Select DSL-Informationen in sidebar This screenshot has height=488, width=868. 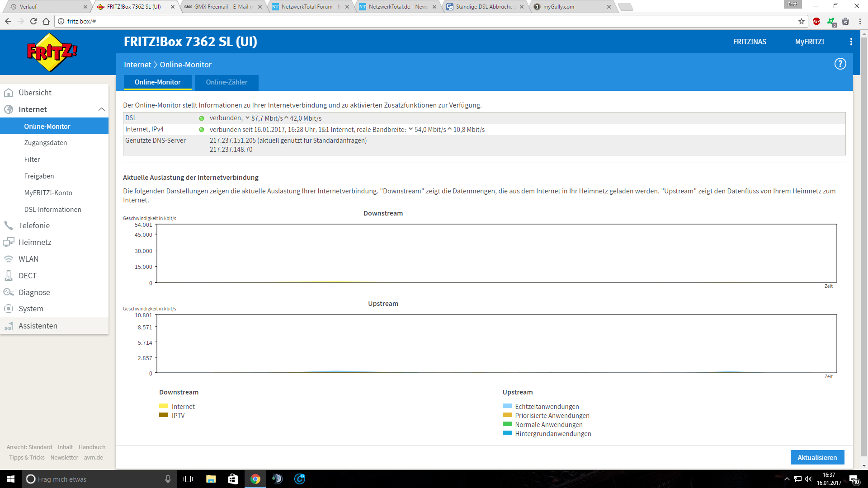coord(52,210)
